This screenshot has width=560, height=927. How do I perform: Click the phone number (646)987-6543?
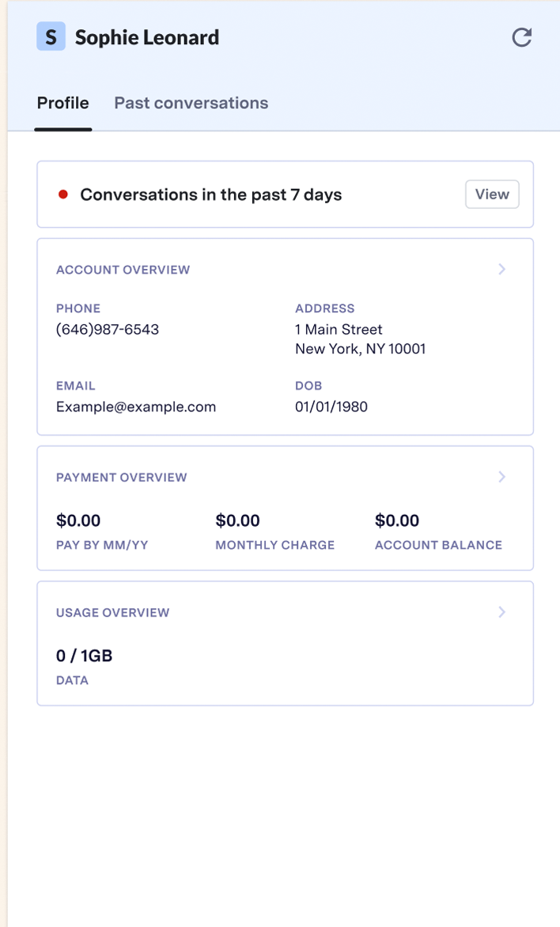108,329
